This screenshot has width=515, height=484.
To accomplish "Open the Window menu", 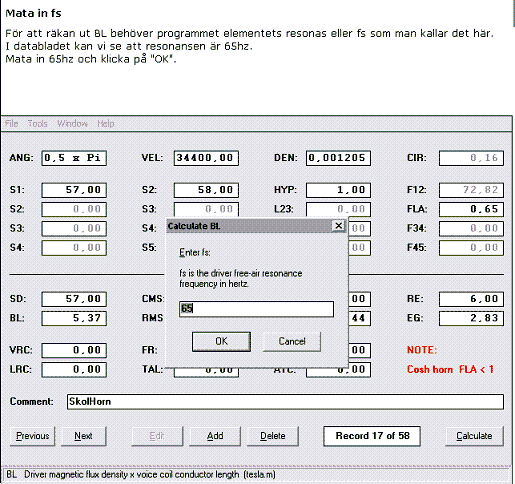I will (x=72, y=124).
